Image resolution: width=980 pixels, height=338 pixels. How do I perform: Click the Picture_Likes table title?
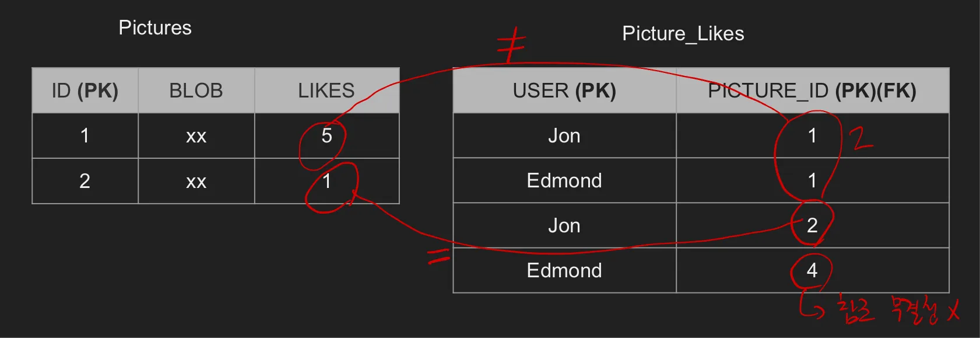click(683, 33)
